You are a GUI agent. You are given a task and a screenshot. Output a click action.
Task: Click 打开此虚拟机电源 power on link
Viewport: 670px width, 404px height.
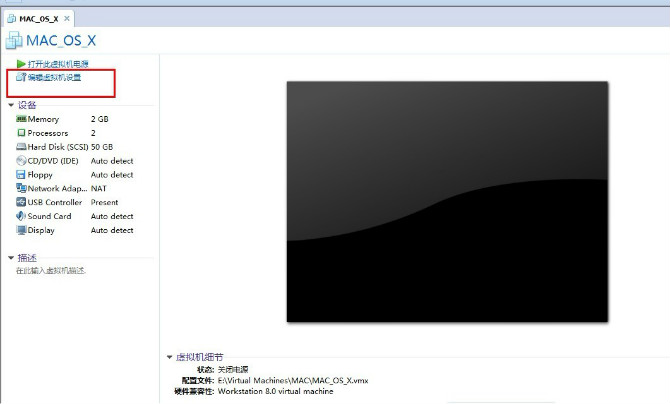click(x=60, y=64)
